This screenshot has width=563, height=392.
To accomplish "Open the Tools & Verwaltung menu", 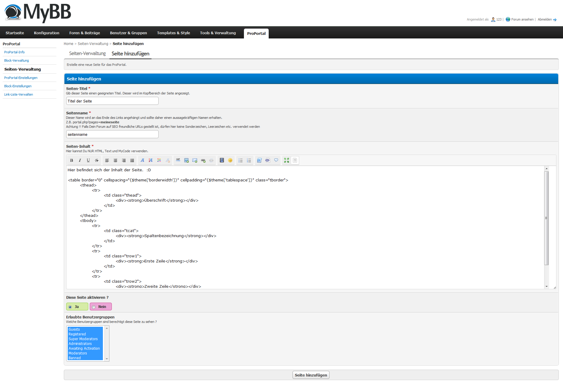I will pos(218,33).
